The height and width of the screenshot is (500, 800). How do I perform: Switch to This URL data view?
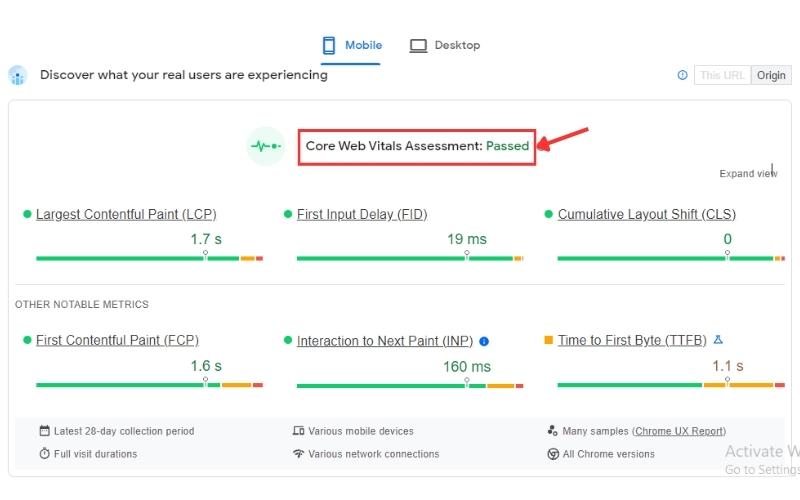pyautogui.click(x=722, y=75)
